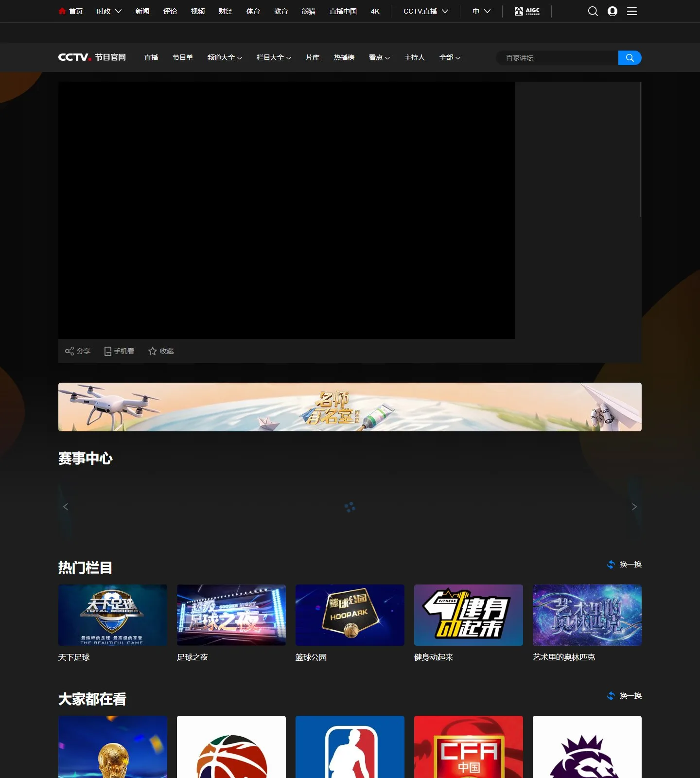The width and height of the screenshot is (700, 778).
Task: Open the 4K top menu item
Action: 375,11
